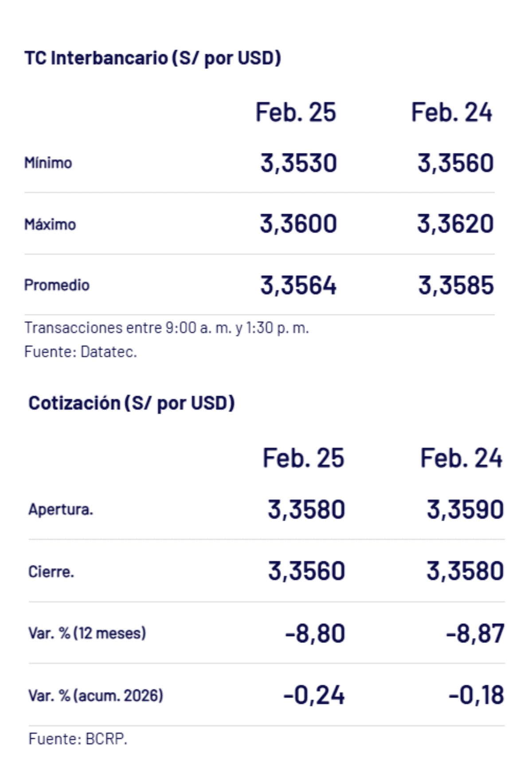
Task: Select the Promedio value 3,3564
Action: 298,285
